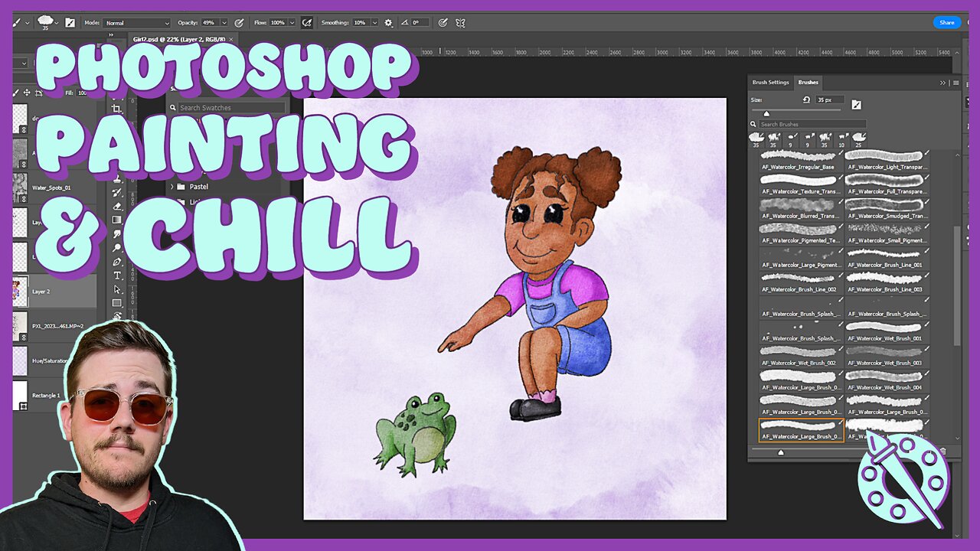980x551 pixels.
Task: Toggle Brush Settings icon in Brushes panel
Action: [856, 105]
